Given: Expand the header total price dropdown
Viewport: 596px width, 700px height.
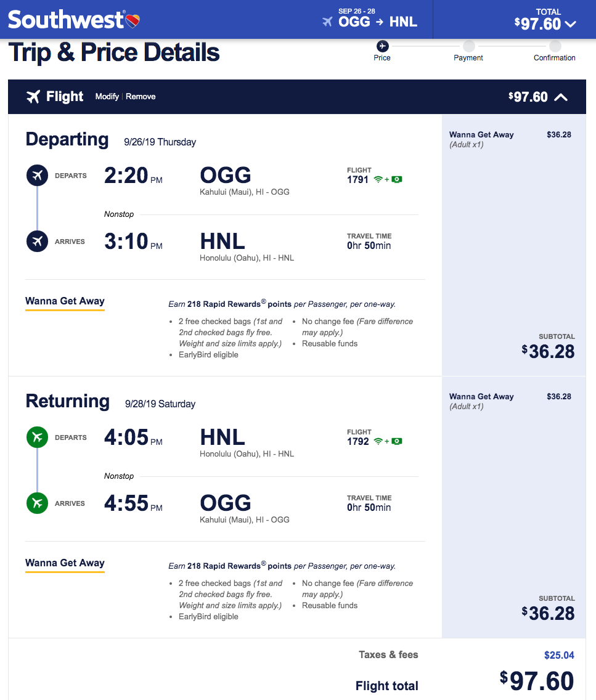Looking at the screenshot, I should point(570,24).
